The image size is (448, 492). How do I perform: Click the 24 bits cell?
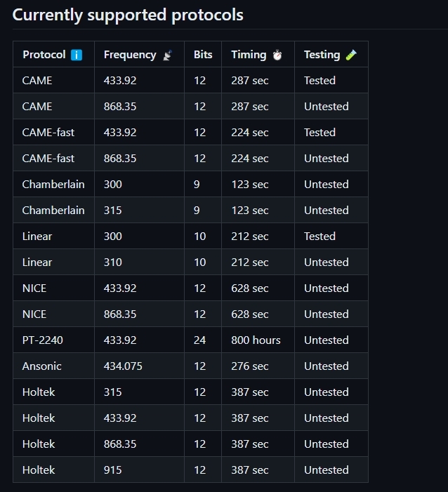pyautogui.click(x=203, y=340)
